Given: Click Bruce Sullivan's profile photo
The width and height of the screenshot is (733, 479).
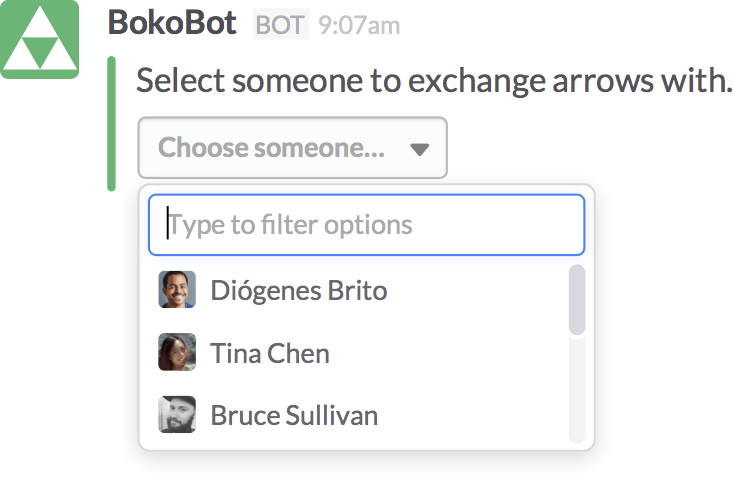Looking at the screenshot, I should [x=177, y=414].
